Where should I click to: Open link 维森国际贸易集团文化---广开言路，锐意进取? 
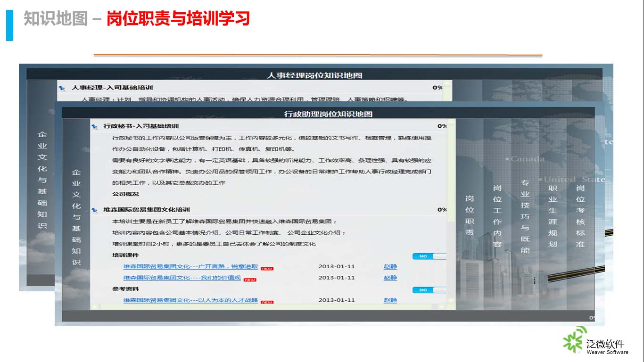click(191, 266)
